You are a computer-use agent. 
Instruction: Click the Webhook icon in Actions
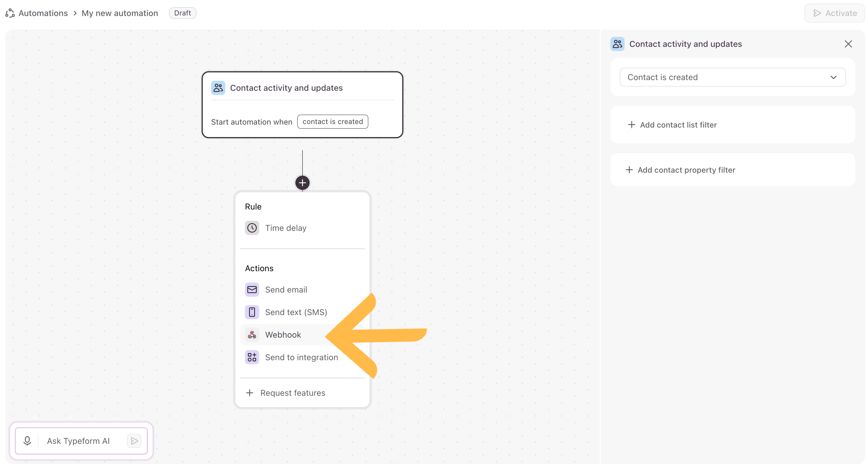pyautogui.click(x=252, y=335)
